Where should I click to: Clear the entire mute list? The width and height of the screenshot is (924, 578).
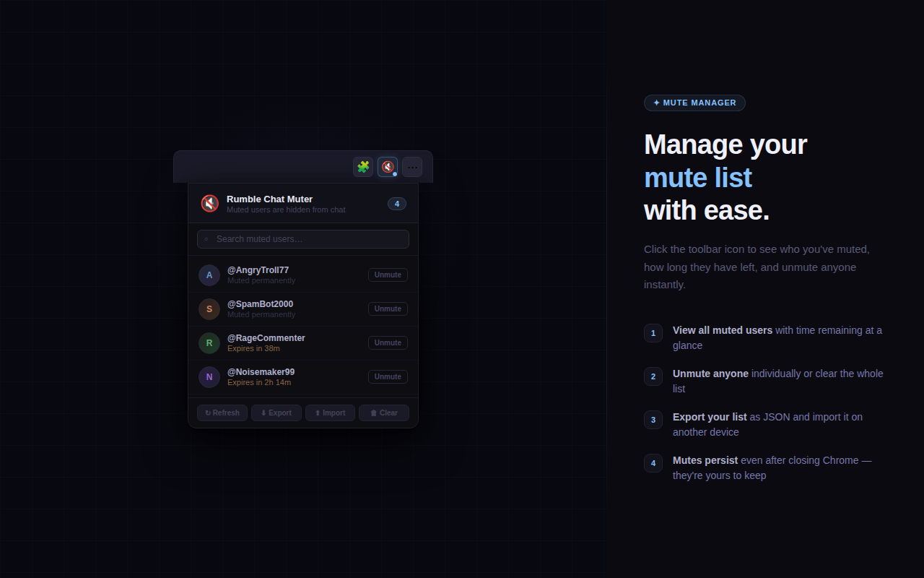pos(383,413)
